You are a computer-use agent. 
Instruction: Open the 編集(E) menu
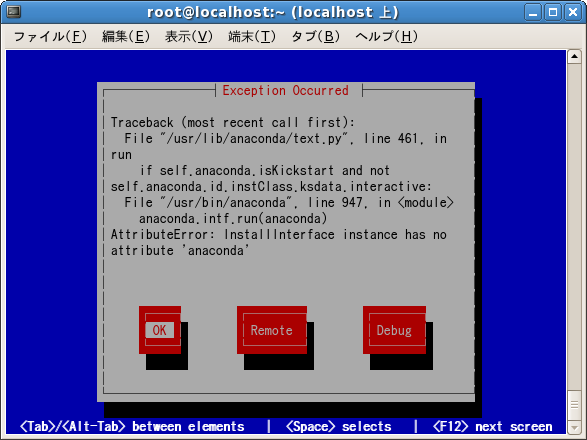coord(126,37)
